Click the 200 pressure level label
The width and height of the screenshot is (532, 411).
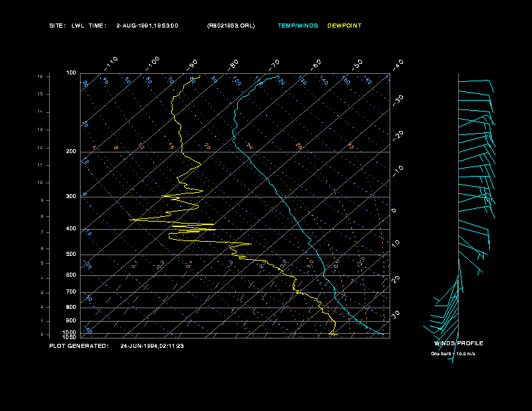71,151
